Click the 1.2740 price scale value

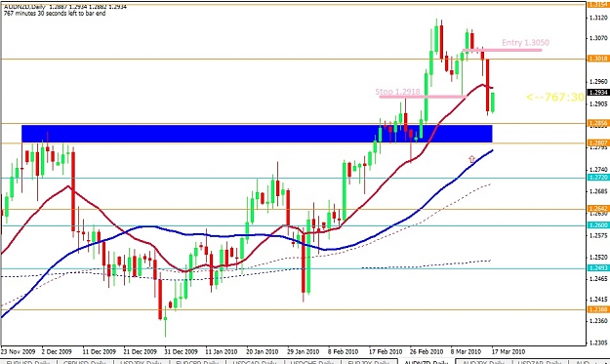598,169
